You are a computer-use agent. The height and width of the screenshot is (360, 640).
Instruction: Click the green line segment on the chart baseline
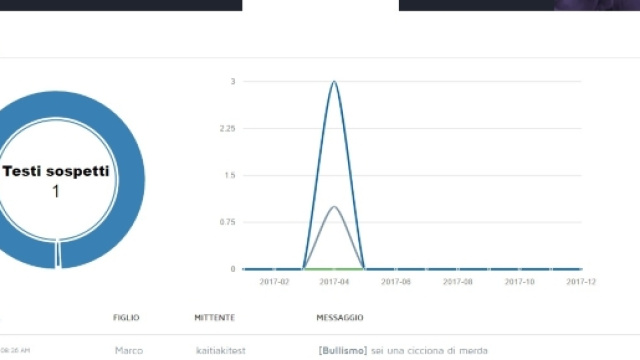[334, 269]
